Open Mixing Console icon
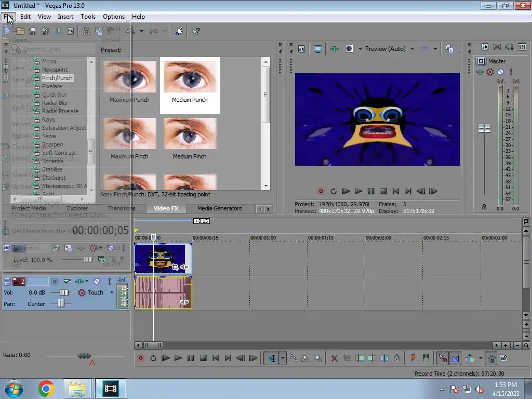Viewport: 532px width, 399px height. point(522,47)
